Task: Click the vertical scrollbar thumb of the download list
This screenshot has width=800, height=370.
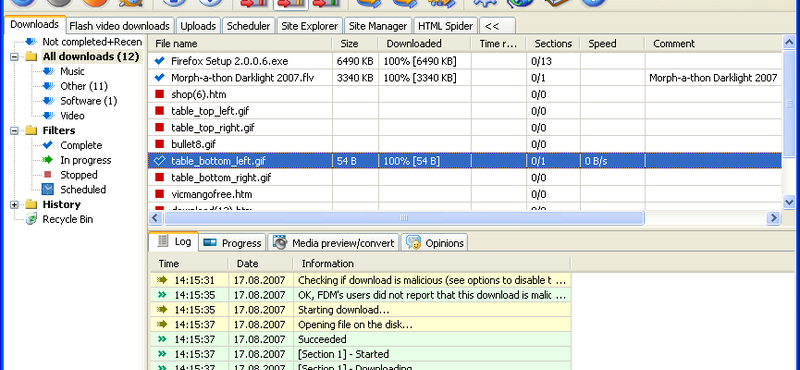Action: tap(789, 104)
